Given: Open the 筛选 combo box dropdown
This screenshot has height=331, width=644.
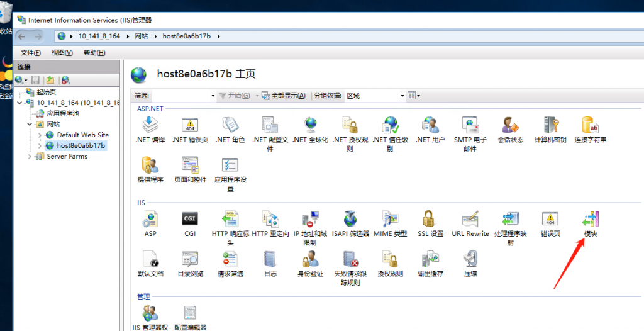Looking at the screenshot, I should click(x=213, y=96).
